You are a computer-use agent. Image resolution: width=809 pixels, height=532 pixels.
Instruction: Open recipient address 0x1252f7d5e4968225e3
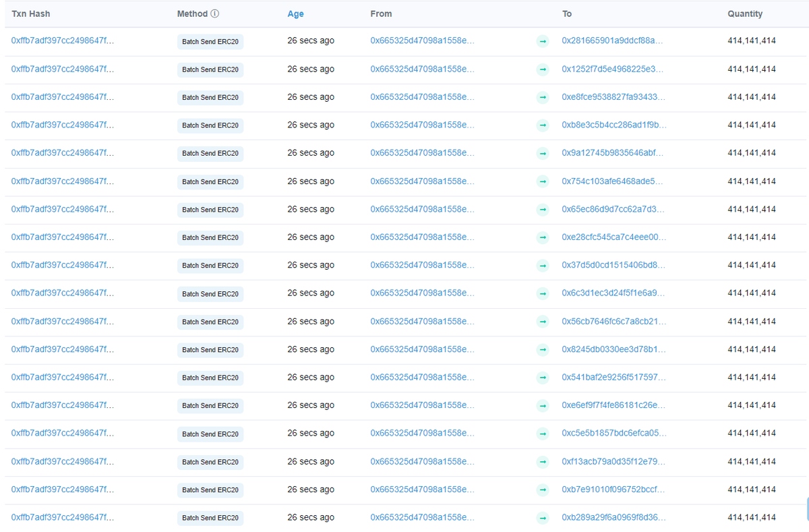click(x=612, y=69)
